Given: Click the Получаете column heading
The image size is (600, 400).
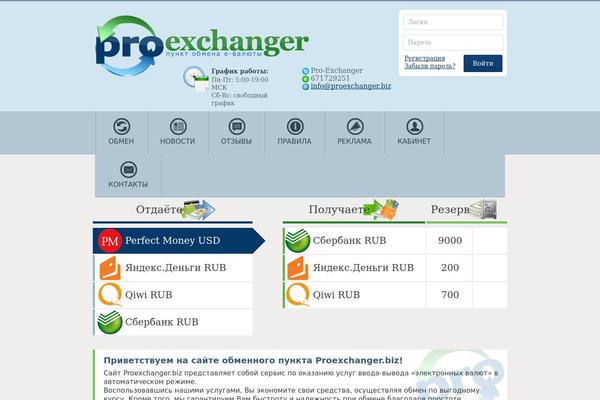Looking at the screenshot, I should click(x=339, y=209).
